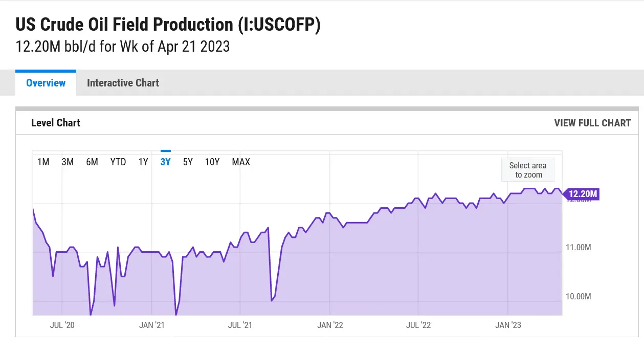Choose the 6M range option
Image resolution: width=644 pixels, height=350 pixels.
(92, 162)
